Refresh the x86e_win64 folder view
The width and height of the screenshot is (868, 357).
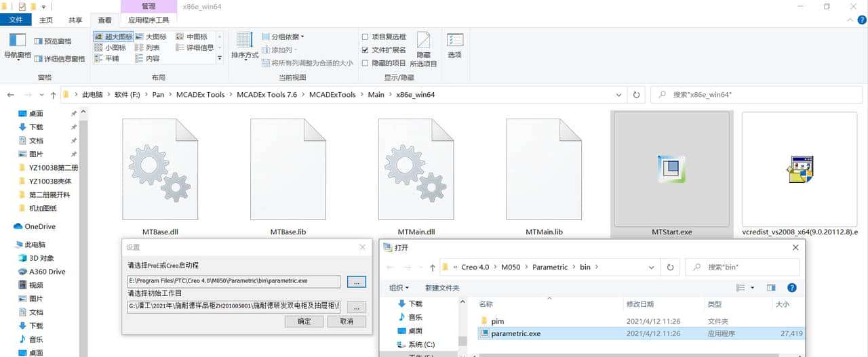click(x=636, y=95)
